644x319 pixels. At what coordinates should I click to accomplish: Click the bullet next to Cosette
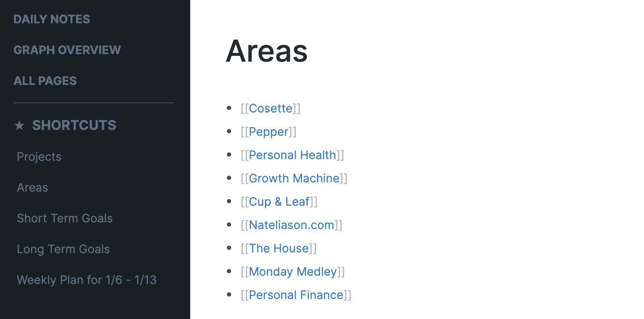coord(229,108)
